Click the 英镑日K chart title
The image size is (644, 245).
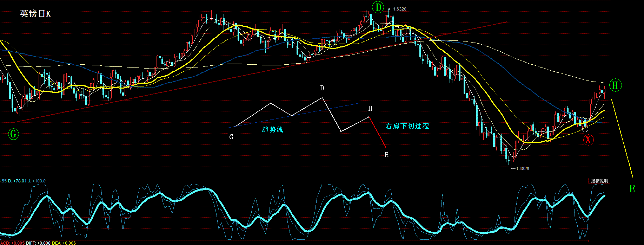coord(35,14)
